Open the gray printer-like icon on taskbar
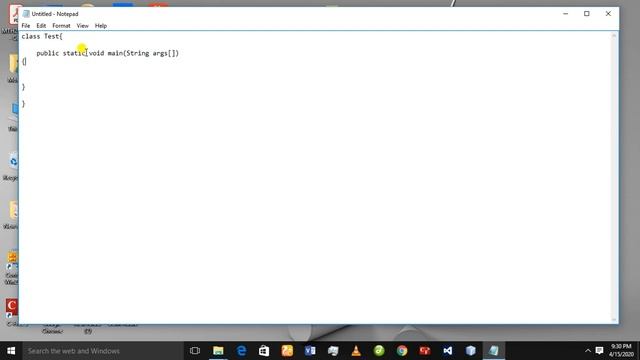 coord(333,351)
